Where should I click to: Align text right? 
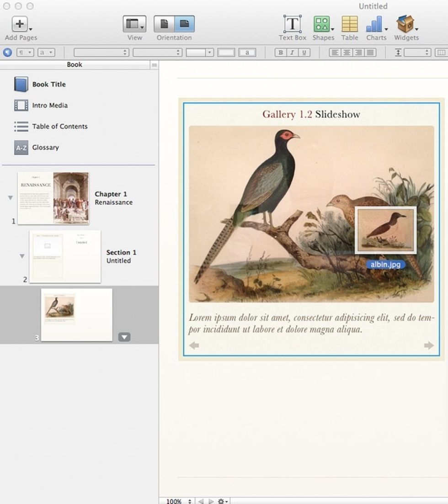pyautogui.click(x=358, y=53)
